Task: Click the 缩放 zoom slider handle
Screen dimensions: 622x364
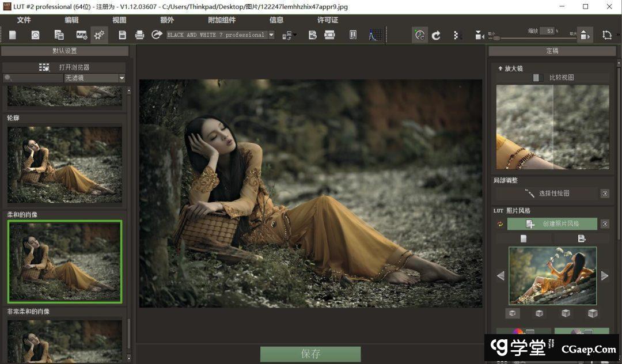Action: (x=496, y=38)
